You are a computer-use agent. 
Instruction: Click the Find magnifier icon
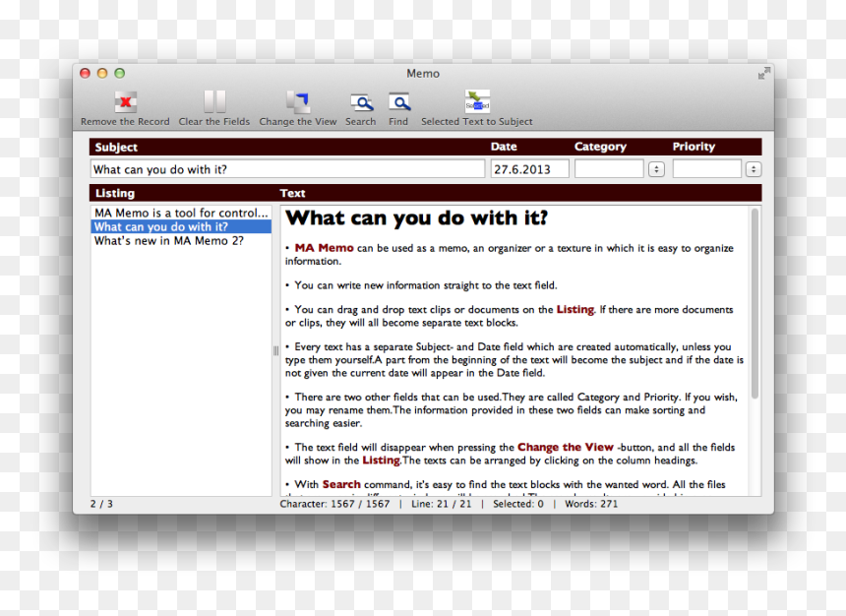(x=399, y=101)
